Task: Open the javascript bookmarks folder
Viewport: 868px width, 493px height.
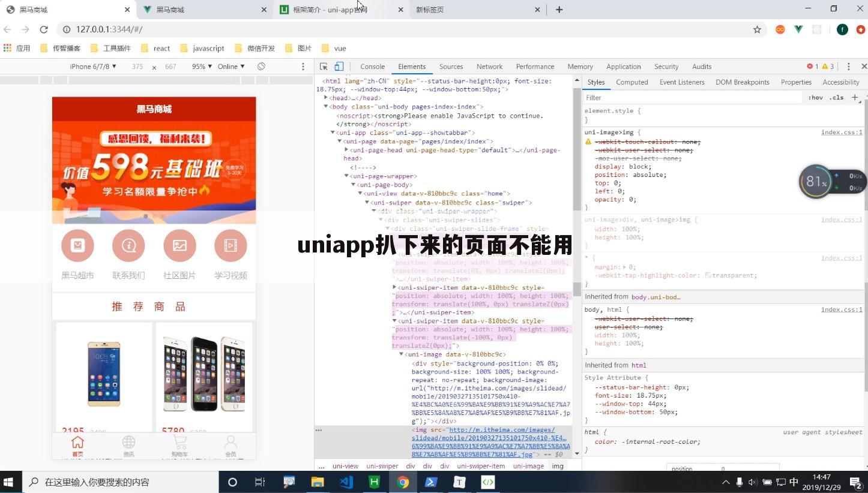Action: tap(202, 48)
